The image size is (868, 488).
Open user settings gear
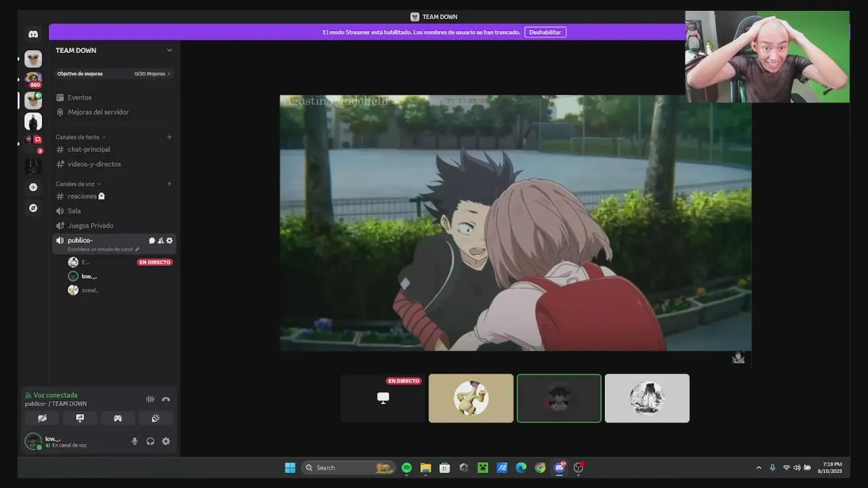pyautogui.click(x=165, y=441)
